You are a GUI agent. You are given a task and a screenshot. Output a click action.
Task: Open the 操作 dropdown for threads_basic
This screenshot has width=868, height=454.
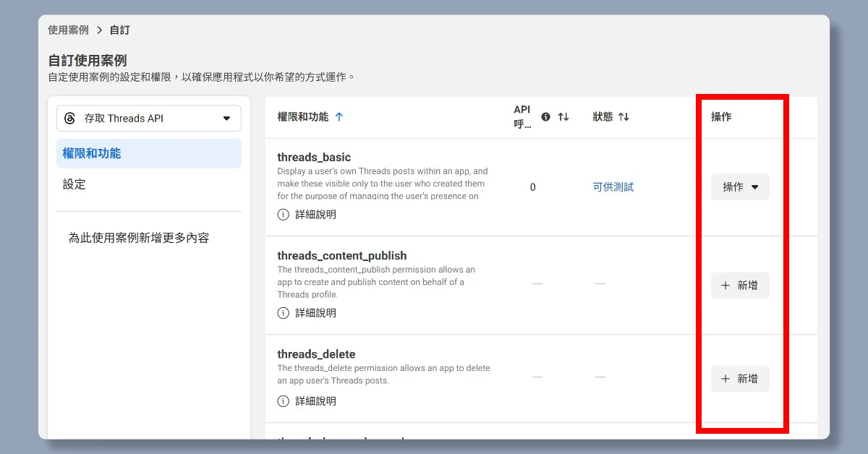click(x=740, y=187)
